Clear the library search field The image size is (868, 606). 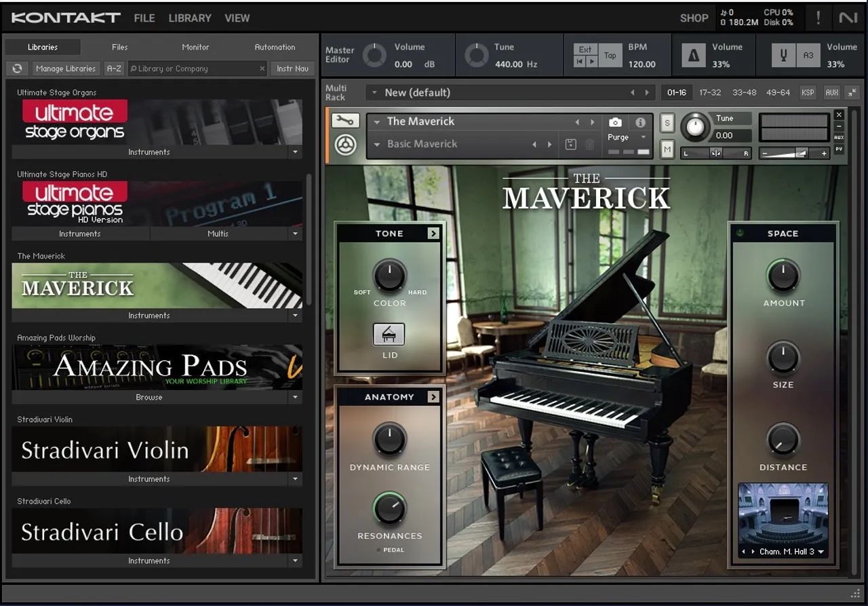click(262, 69)
